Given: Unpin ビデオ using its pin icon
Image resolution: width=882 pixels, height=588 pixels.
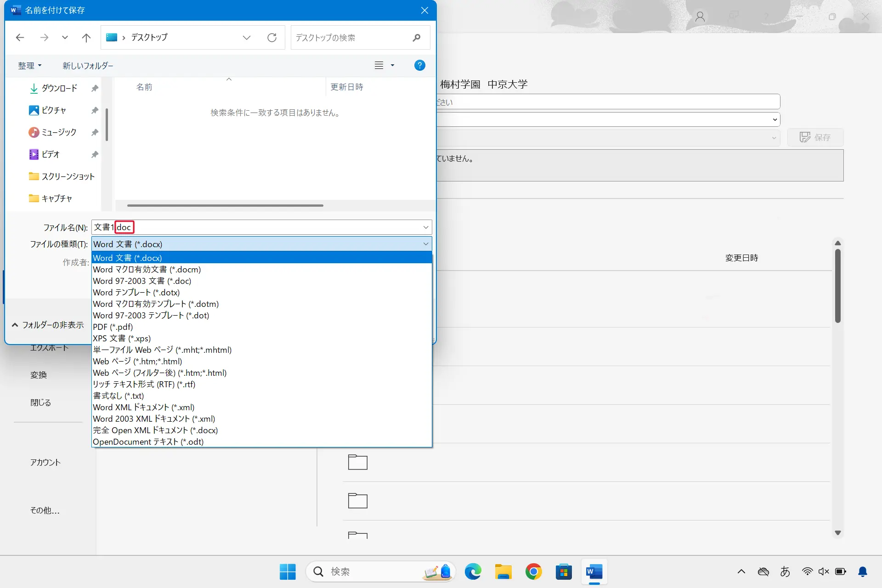Looking at the screenshot, I should pos(95,154).
